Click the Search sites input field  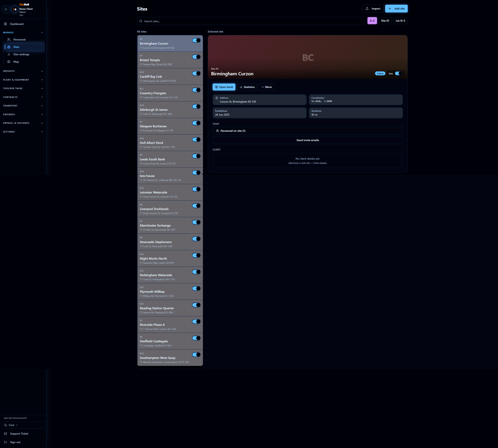(x=251, y=21)
